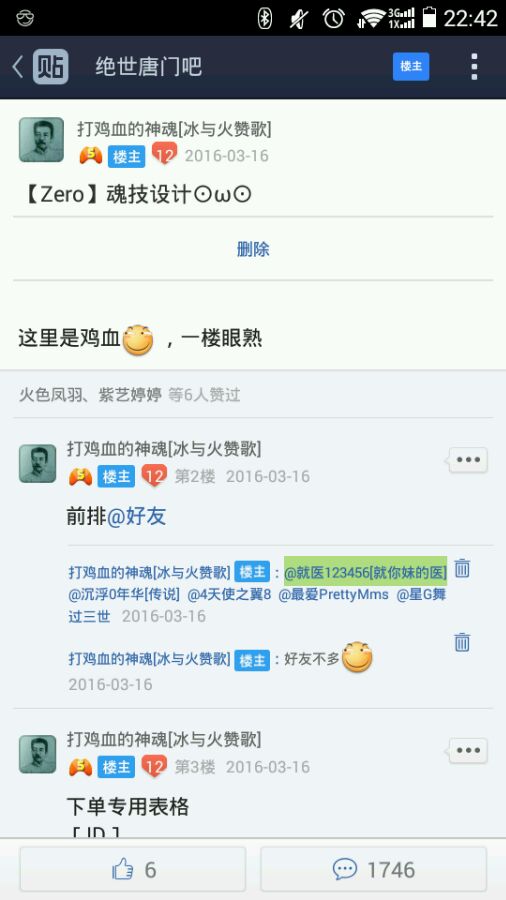The height and width of the screenshot is (900, 506).
Task: Open the 第2楼 poster's avatar
Action: click(38, 463)
